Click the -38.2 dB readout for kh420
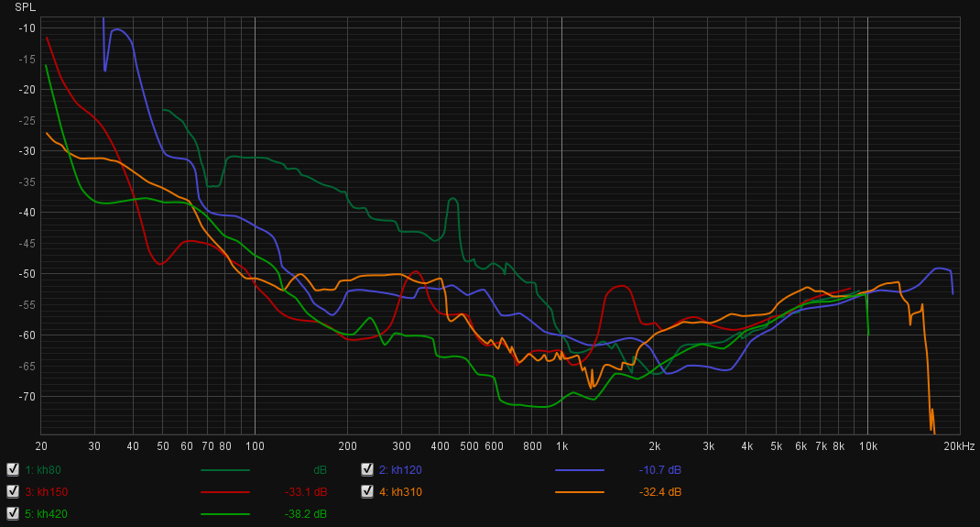980x527 pixels. coord(305,514)
